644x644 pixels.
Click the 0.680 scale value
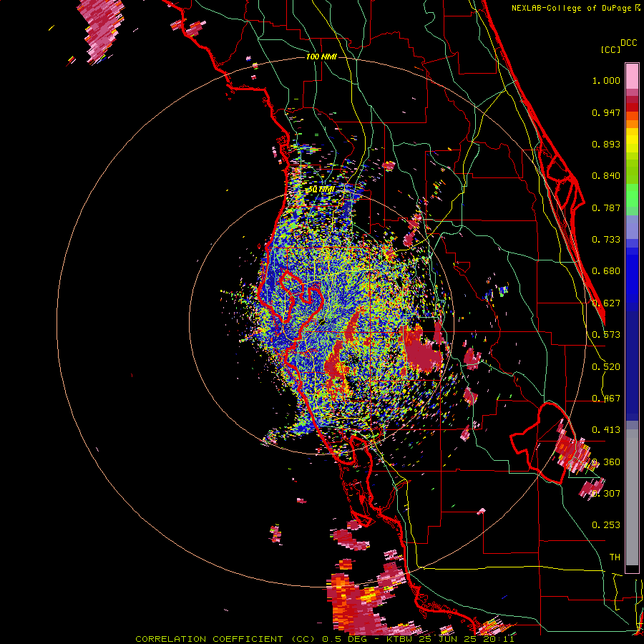606,271
